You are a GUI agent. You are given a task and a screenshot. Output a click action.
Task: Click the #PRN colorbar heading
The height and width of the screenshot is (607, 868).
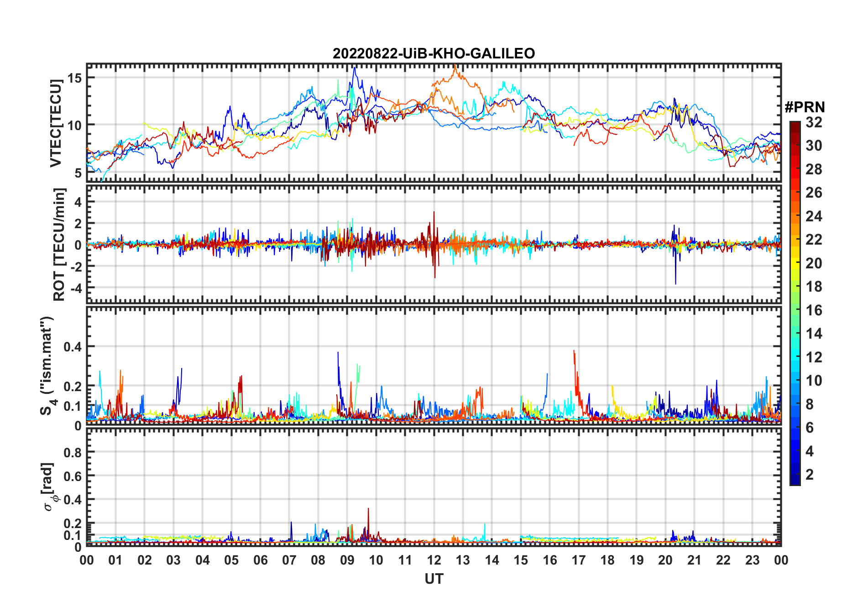tap(805, 107)
